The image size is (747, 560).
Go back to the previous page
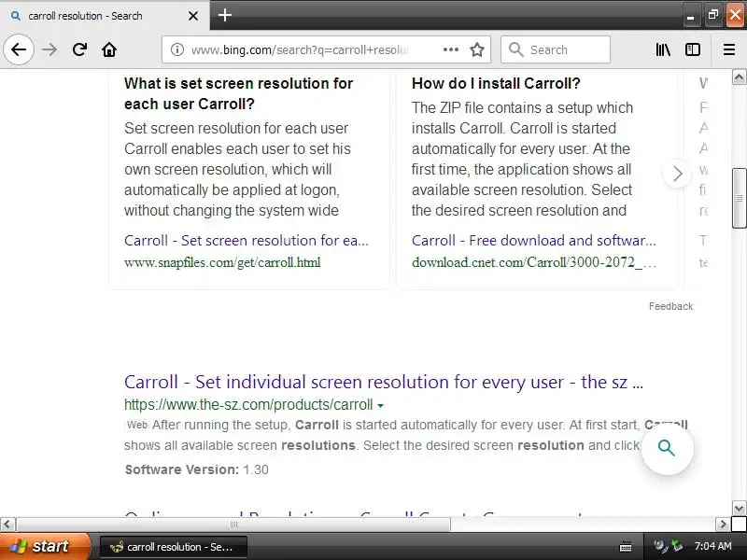pyautogui.click(x=19, y=49)
